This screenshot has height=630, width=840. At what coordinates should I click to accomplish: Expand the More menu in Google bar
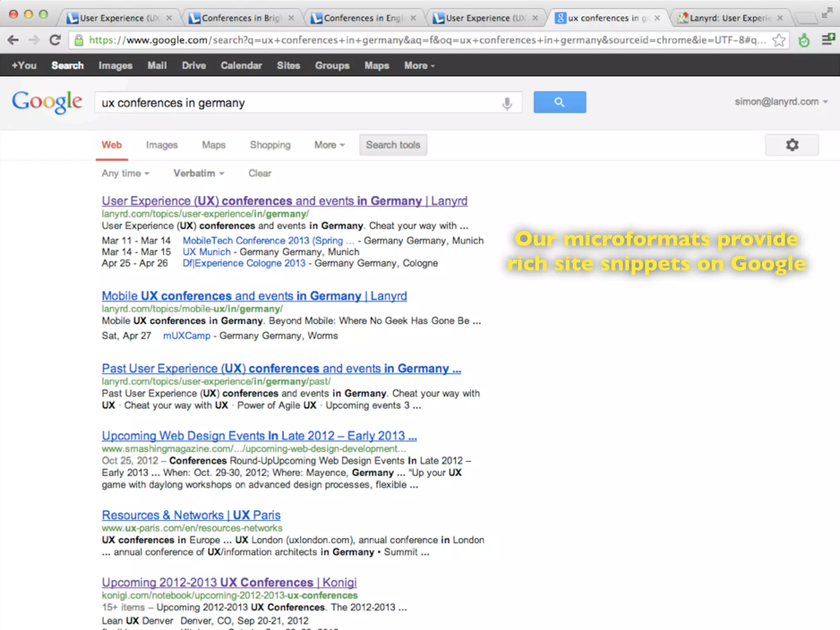coord(419,66)
